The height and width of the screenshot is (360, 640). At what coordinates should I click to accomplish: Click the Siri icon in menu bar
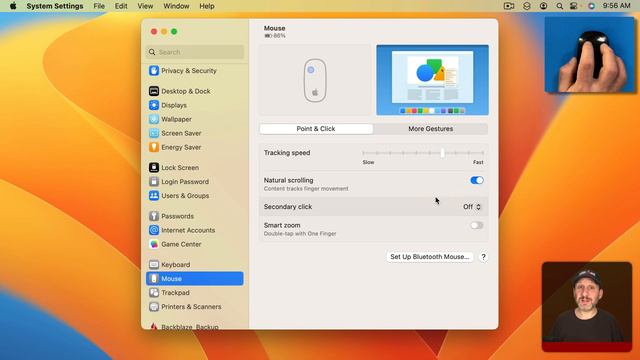[591, 6]
